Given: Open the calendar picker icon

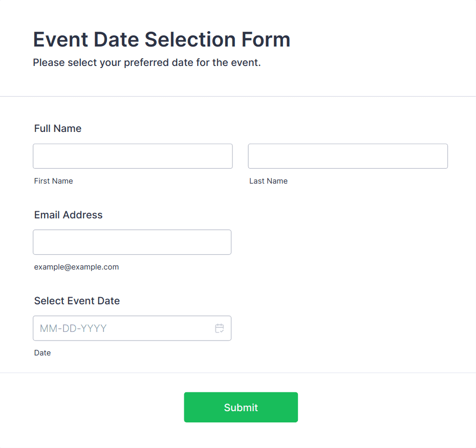Looking at the screenshot, I should (220, 328).
